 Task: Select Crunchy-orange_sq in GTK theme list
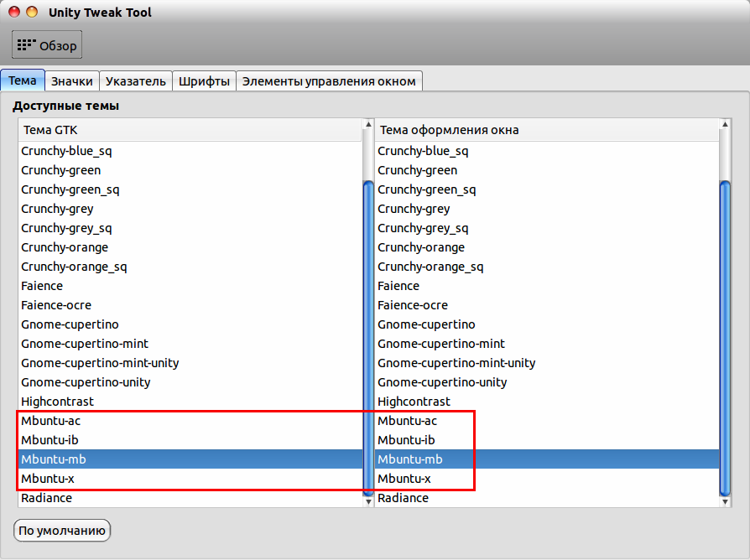click(x=190, y=267)
